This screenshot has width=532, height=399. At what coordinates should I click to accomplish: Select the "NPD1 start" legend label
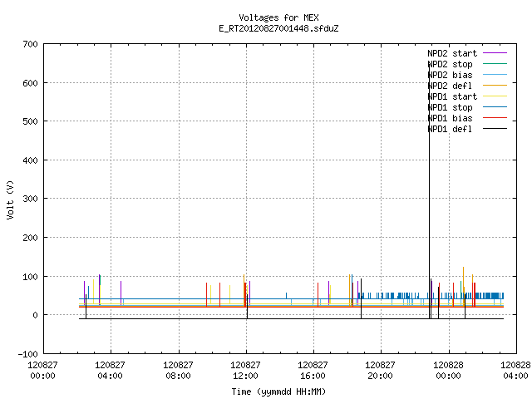tap(452, 96)
